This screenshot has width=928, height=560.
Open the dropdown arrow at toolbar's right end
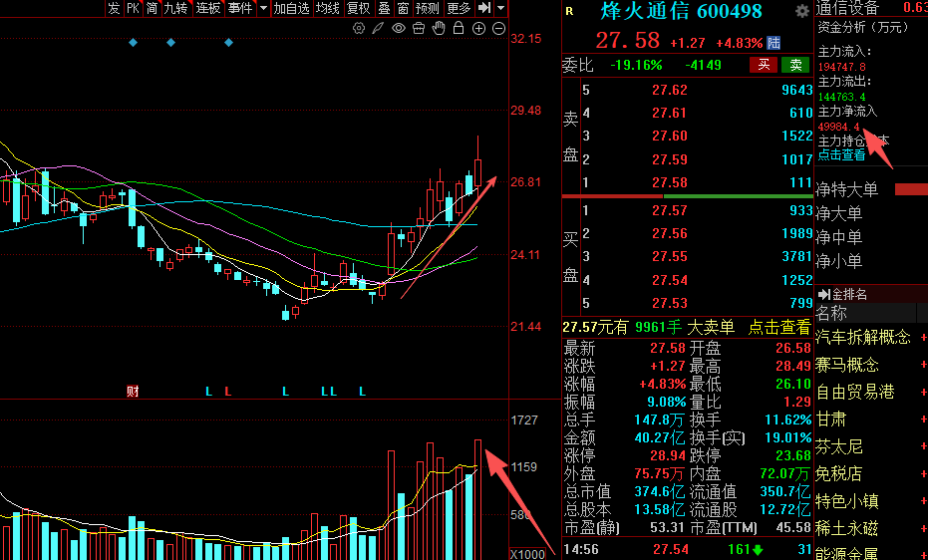(x=501, y=8)
